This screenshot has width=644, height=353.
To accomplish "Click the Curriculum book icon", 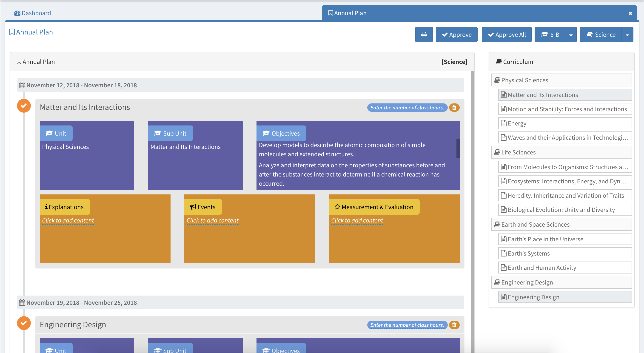I will [x=499, y=62].
